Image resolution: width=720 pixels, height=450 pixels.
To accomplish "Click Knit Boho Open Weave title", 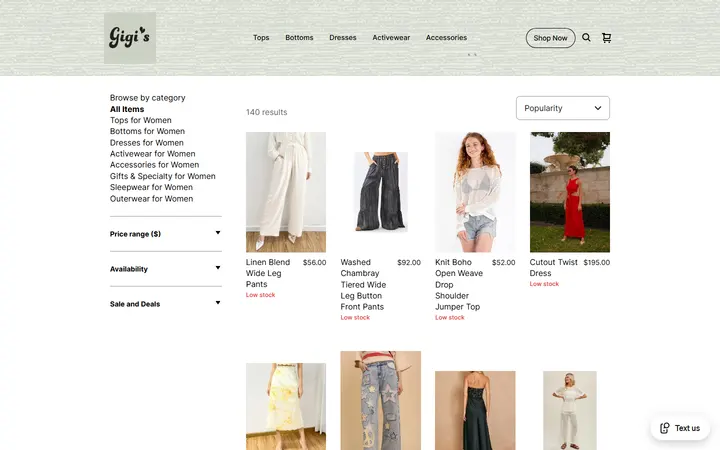I will click(x=459, y=284).
